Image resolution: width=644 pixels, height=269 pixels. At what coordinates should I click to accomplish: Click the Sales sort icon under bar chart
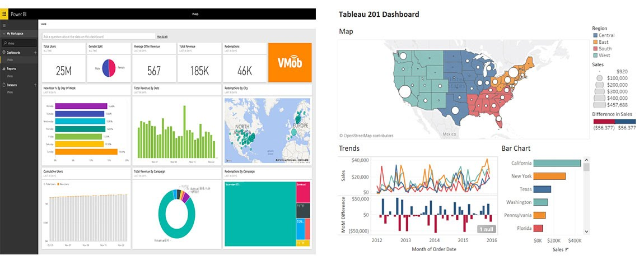pyautogui.click(x=567, y=250)
